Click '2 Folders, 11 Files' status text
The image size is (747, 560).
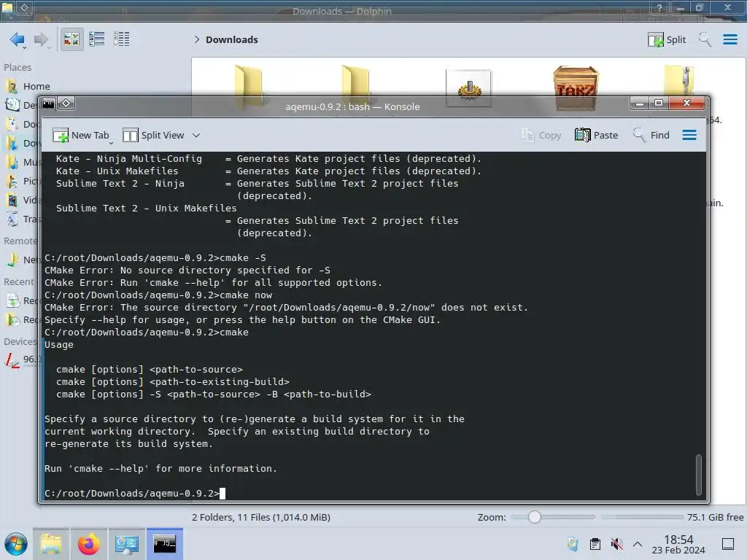pyautogui.click(x=261, y=517)
